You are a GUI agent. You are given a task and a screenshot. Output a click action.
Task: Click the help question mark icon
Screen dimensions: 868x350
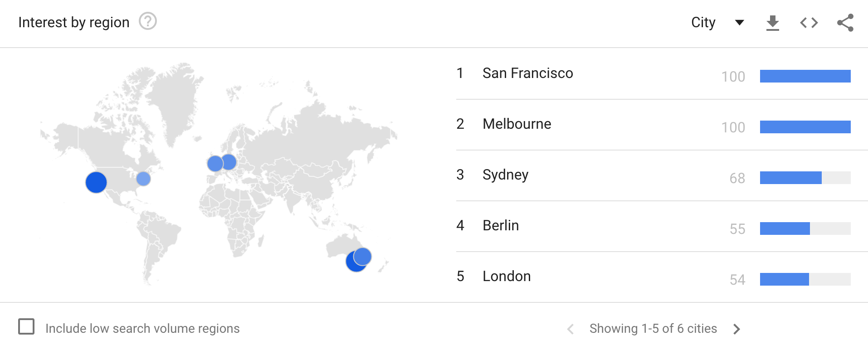147,21
